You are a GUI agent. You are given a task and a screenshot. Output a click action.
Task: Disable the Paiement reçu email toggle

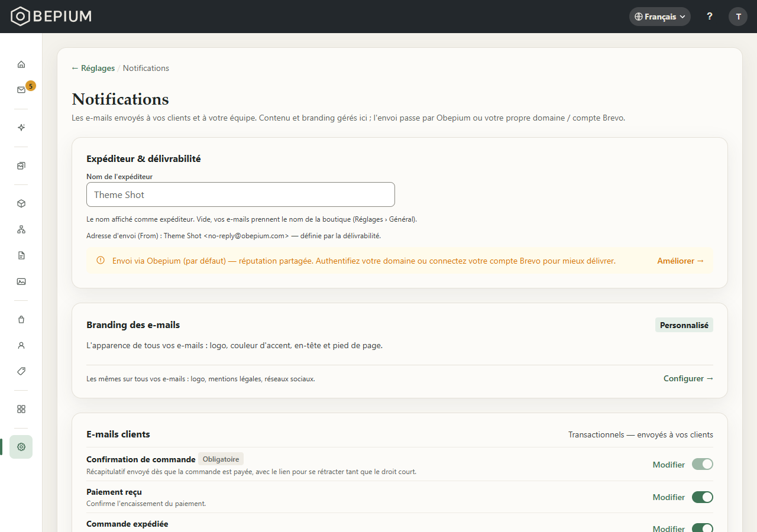click(703, 497)
